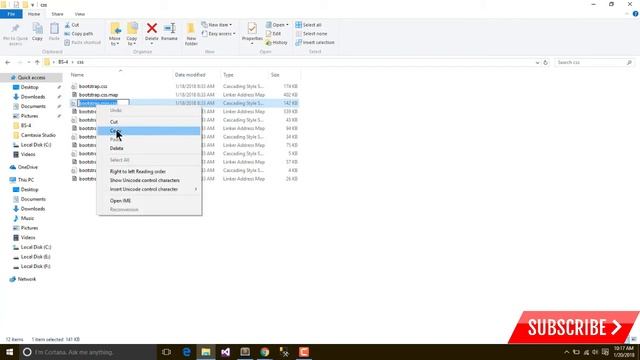Open Local Disk (E:) in the sidebar

[36, 257]
